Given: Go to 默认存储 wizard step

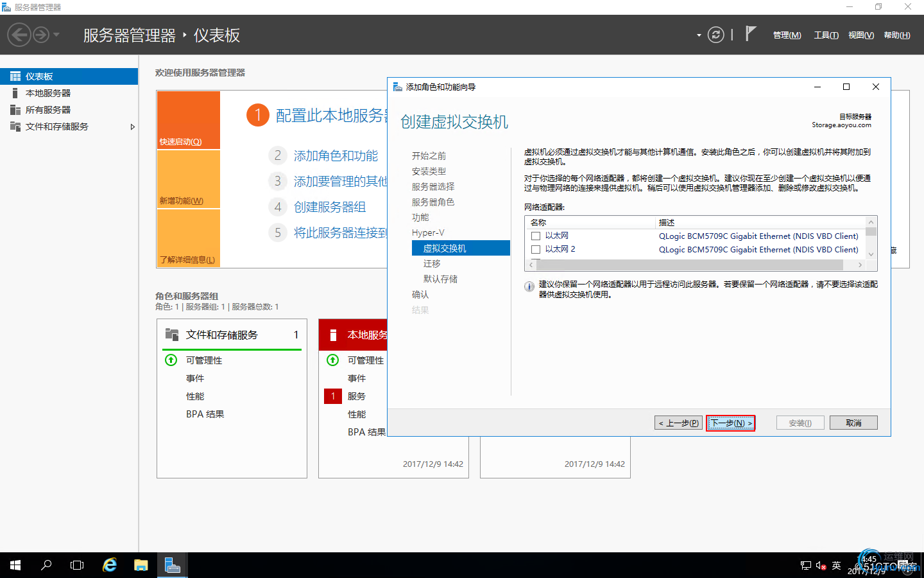Looking at the screenshot, I should [x=440, y=279].
